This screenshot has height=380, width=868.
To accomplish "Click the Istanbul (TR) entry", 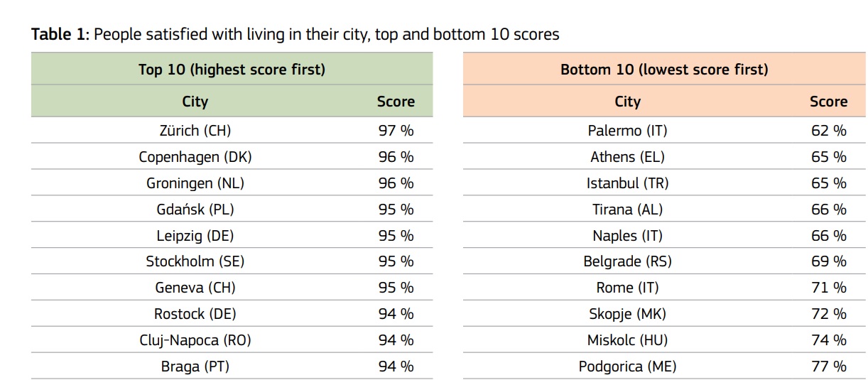I will pos(628,183).
